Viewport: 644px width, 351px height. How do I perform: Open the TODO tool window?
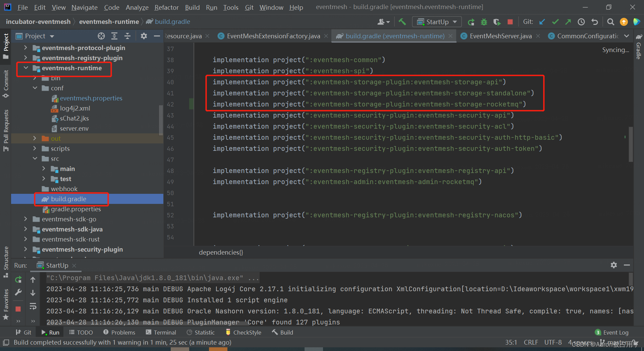coord(81,332)
